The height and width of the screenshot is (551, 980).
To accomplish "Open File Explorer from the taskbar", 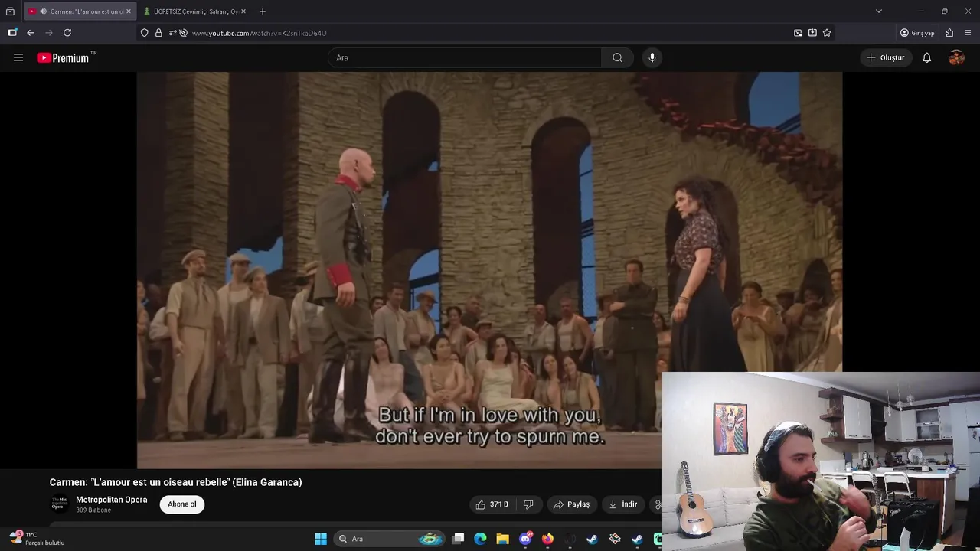I will 502,539.
